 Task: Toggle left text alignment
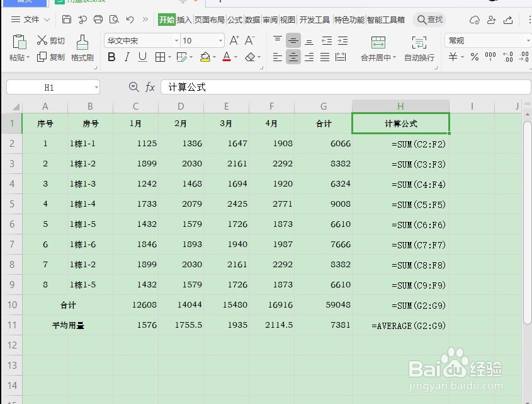coord(278,57)
